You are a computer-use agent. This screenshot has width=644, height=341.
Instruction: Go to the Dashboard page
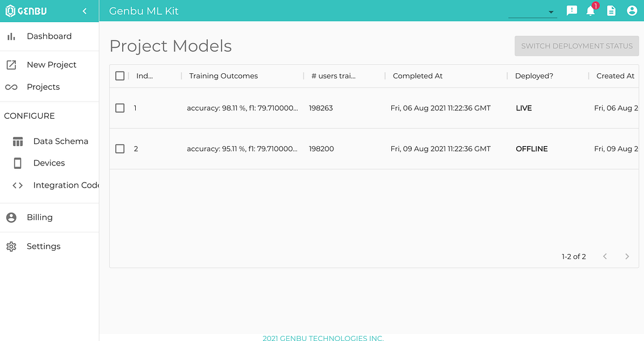pos(49,36)
